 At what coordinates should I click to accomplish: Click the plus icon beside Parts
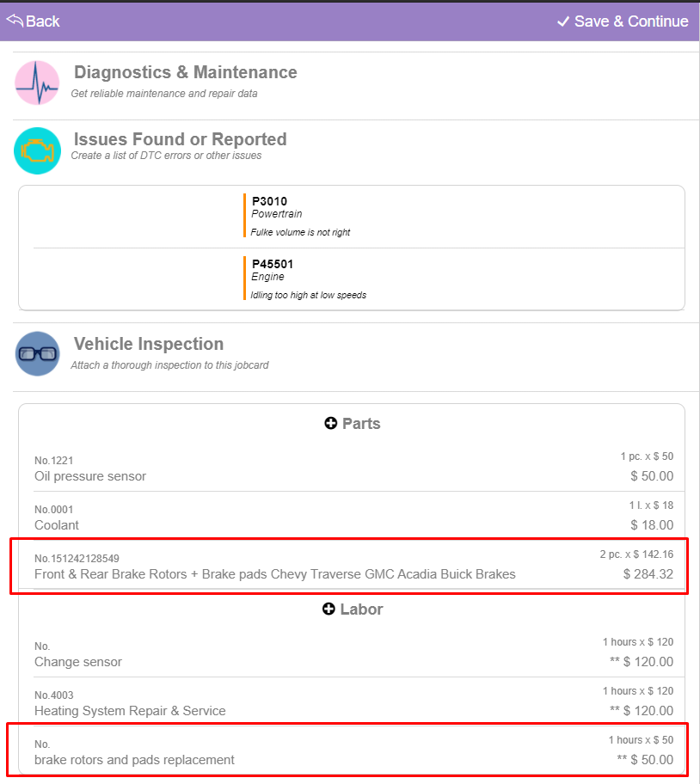pyautogui.click(x=331, y=424)
